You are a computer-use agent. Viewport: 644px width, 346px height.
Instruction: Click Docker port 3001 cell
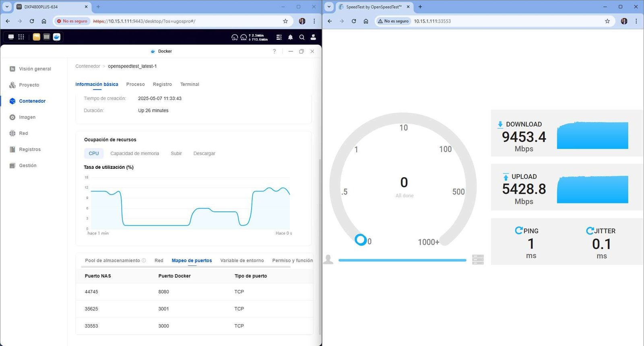pyautogui.click(x=163, y=309)
